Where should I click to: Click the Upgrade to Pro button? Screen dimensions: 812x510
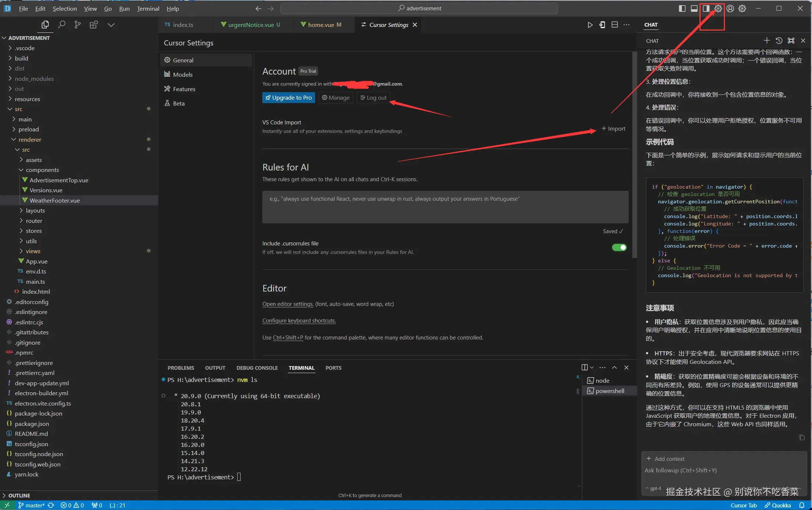(x=288, y=98)
